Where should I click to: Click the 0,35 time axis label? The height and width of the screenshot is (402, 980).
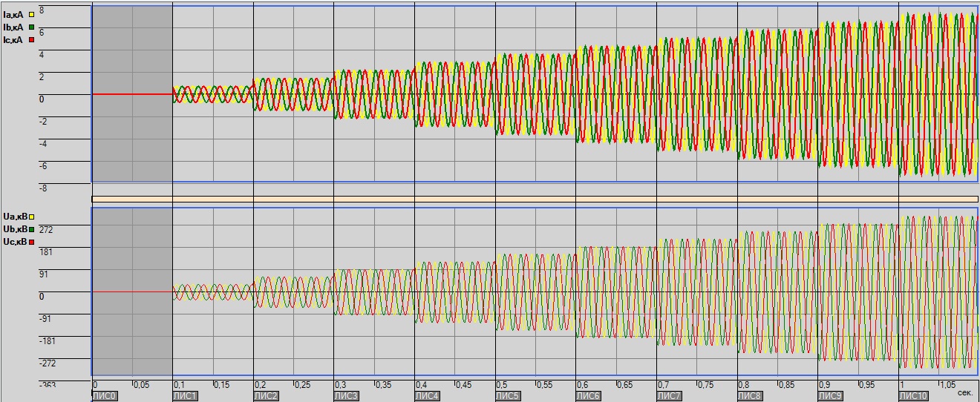coord(383,386)
